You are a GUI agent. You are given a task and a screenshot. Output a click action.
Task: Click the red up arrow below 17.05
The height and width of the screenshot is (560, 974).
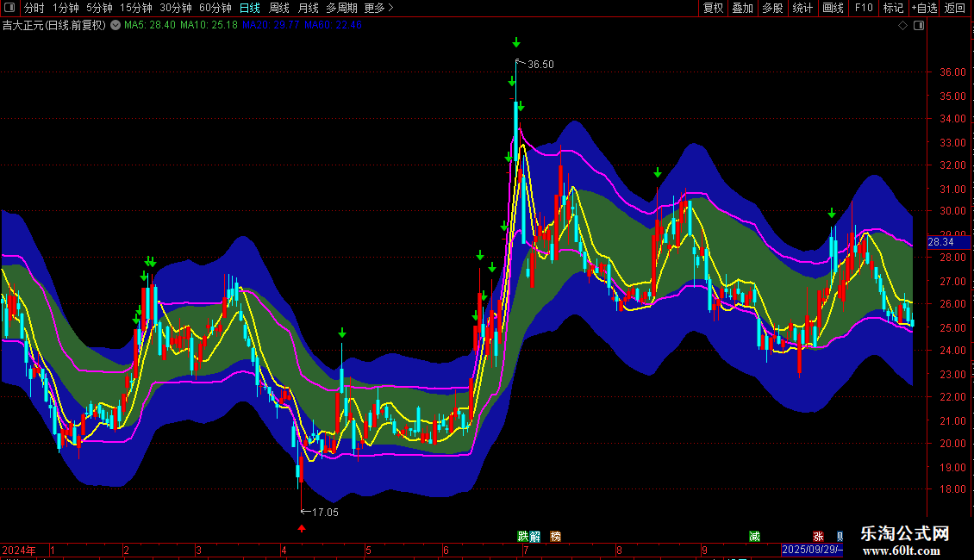pos(302,527)
